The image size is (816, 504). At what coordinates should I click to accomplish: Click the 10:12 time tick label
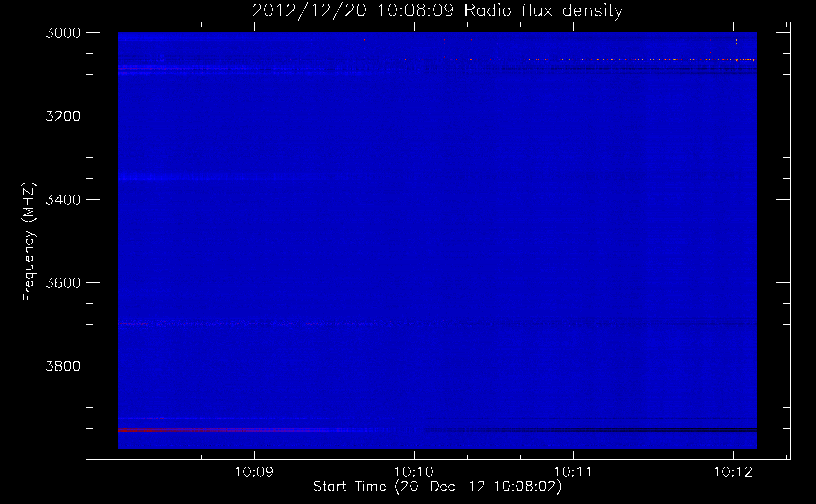pos(733,472)
